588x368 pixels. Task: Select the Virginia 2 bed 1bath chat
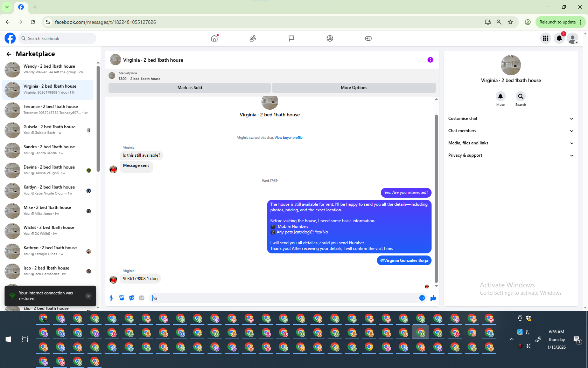coord(48,90)
